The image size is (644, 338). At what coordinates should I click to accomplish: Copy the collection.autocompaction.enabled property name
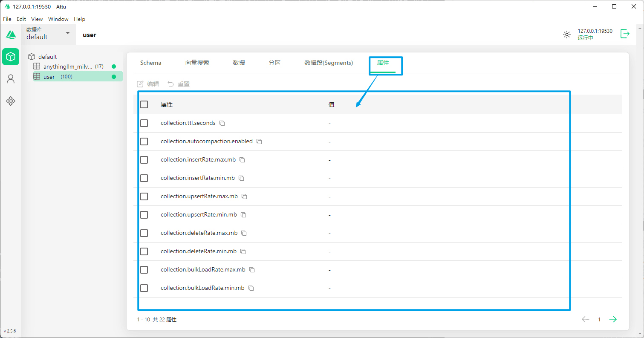click(x=259, y=142)
